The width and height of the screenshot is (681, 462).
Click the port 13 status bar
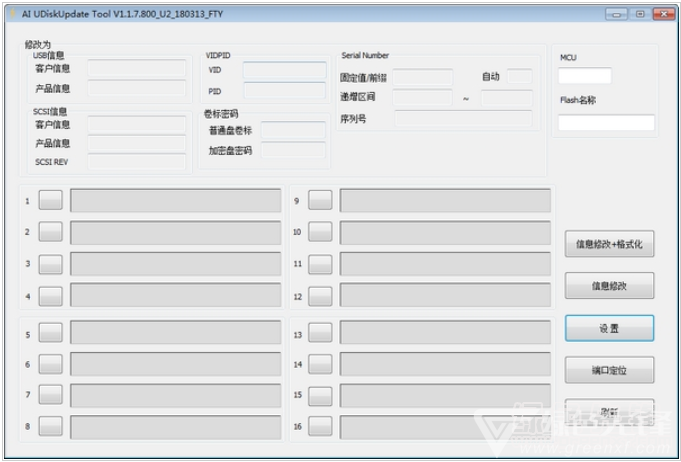[445, 333]
